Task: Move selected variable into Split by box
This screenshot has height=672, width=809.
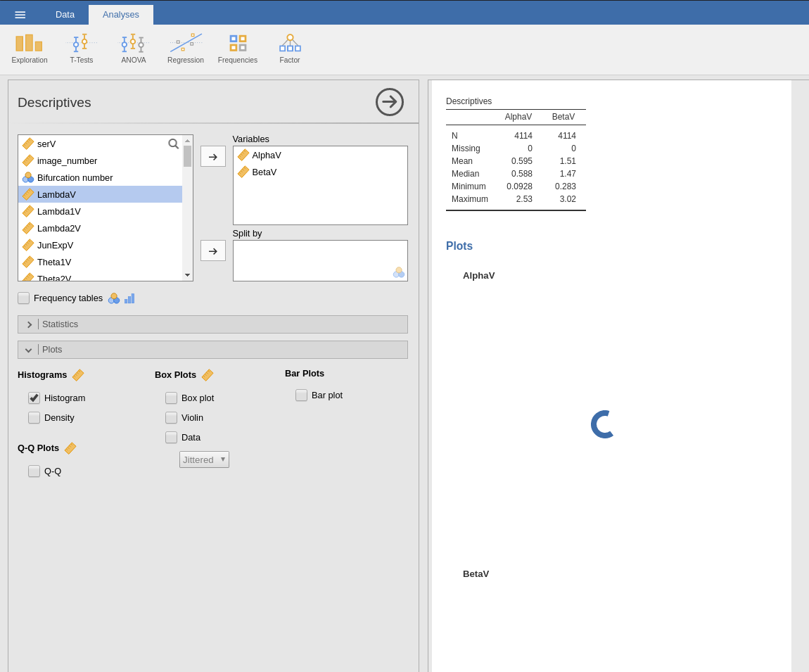Action: 213,251
